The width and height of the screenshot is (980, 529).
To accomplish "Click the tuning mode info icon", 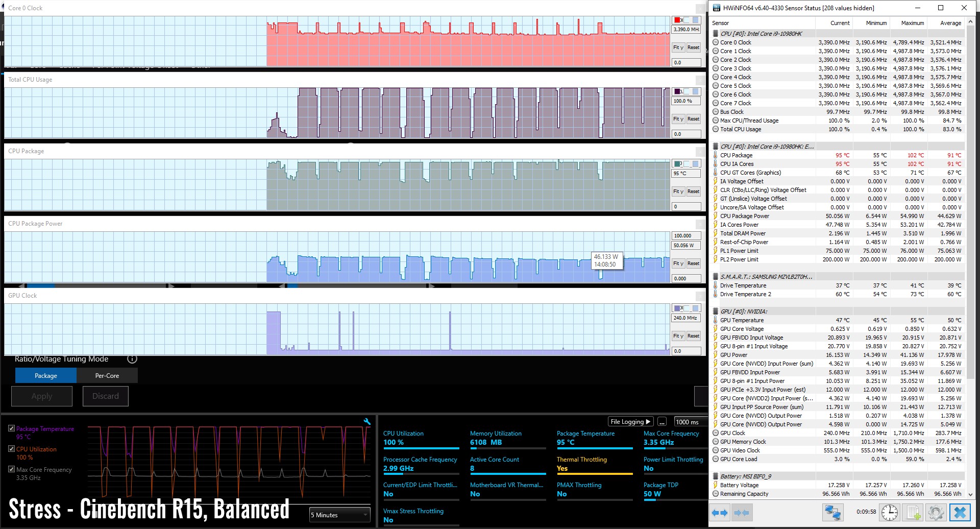I will pos(132,359).
